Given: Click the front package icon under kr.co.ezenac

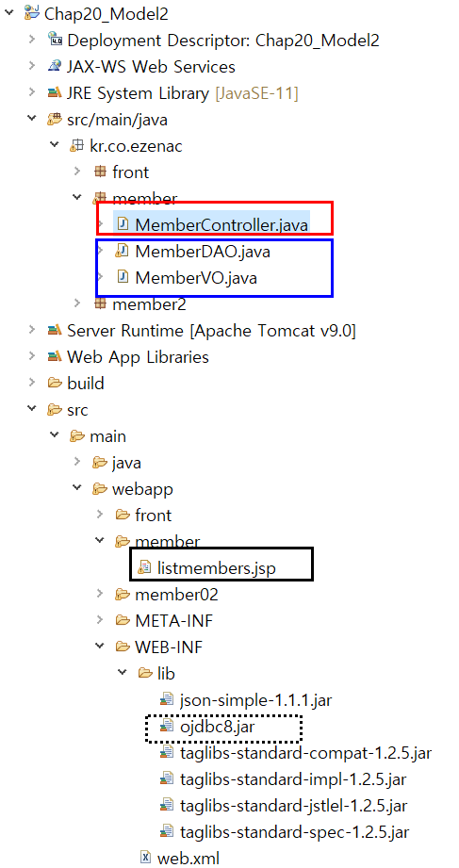Looking at the screenshot, I should (100, 172).
